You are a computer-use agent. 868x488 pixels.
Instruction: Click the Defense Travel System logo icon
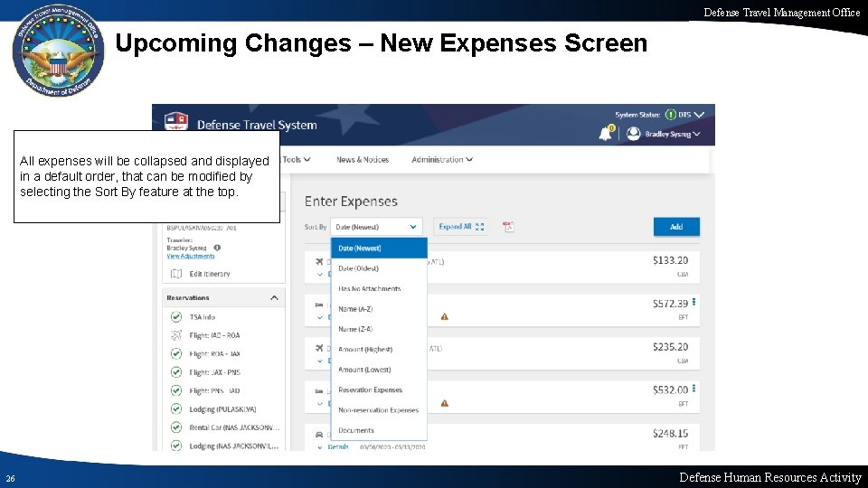tap(176, 121)
